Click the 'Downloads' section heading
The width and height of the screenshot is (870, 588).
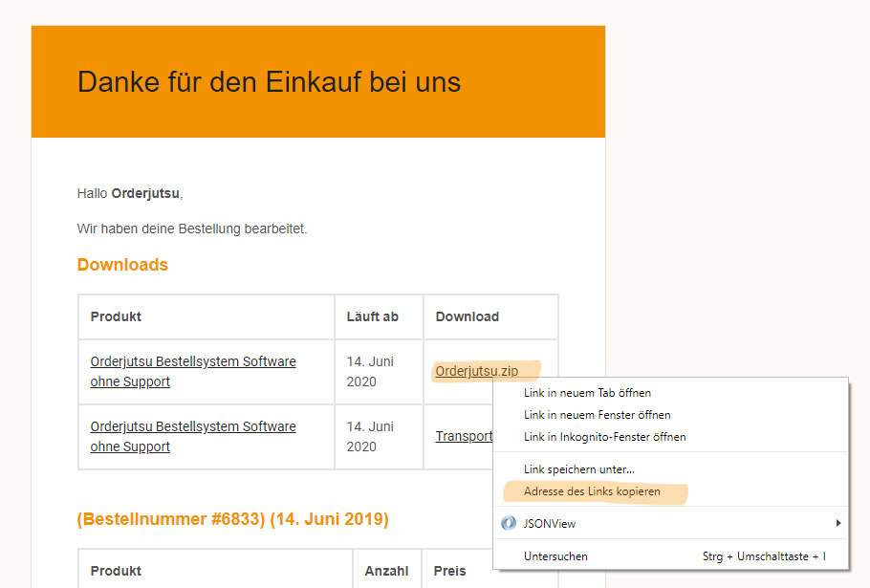tap(122, 265)
